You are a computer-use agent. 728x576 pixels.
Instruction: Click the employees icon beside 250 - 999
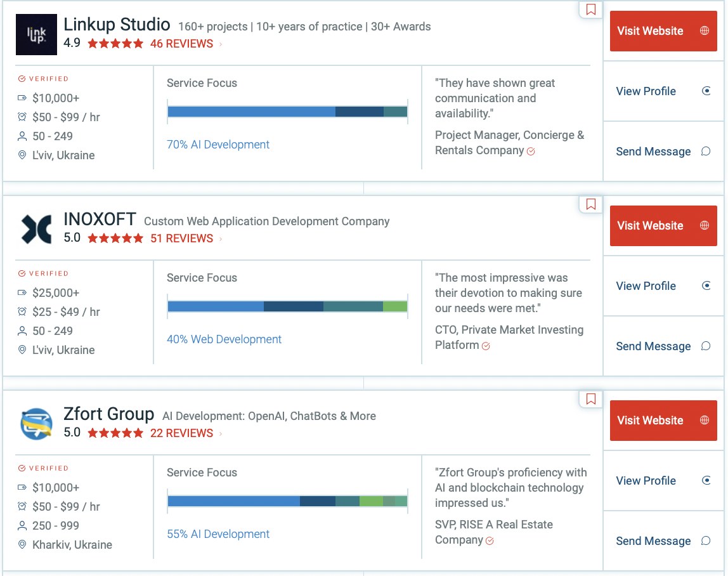point(22,525)
